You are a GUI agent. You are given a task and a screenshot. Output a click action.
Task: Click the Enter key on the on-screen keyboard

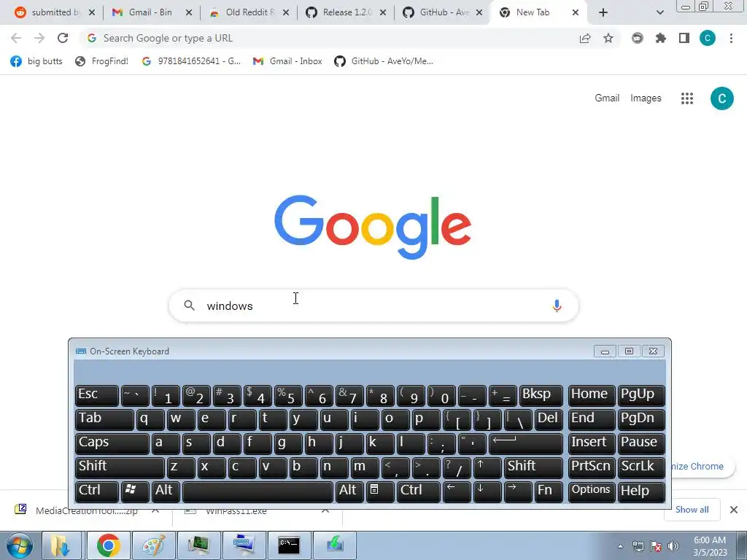coord(526,444)
